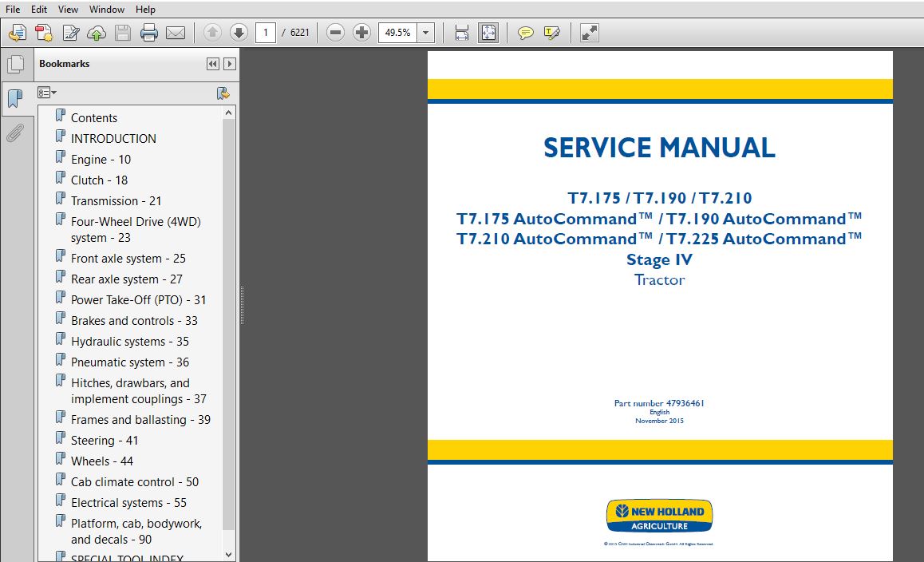Click Part number 47936461 text

tap(659, 403)
